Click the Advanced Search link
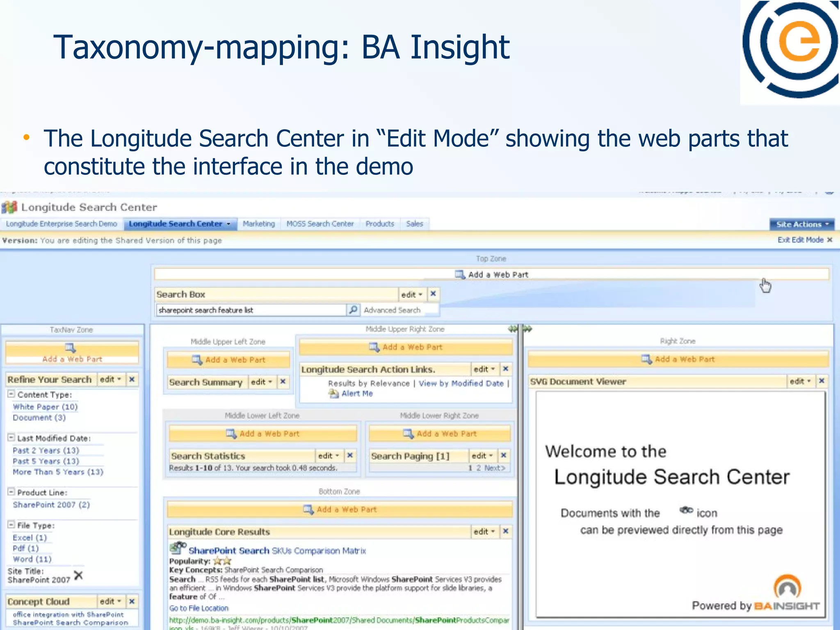 point(392,310)
